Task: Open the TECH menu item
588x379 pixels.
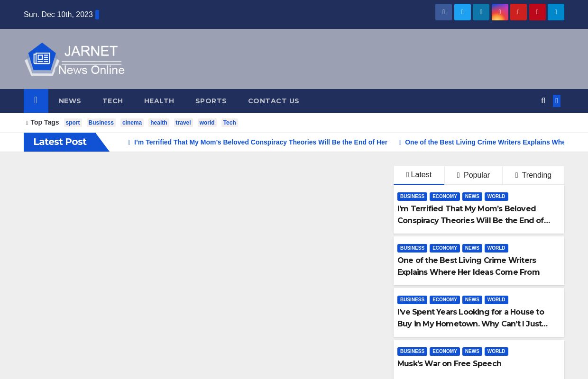Action: (x=112, y=101)
